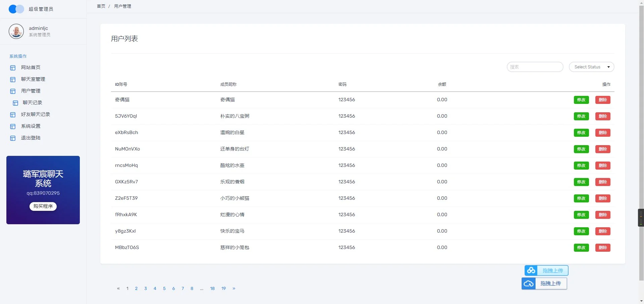Go to next page with » arrow
This screenshot has width=644, height=304.
click(234, 288)
